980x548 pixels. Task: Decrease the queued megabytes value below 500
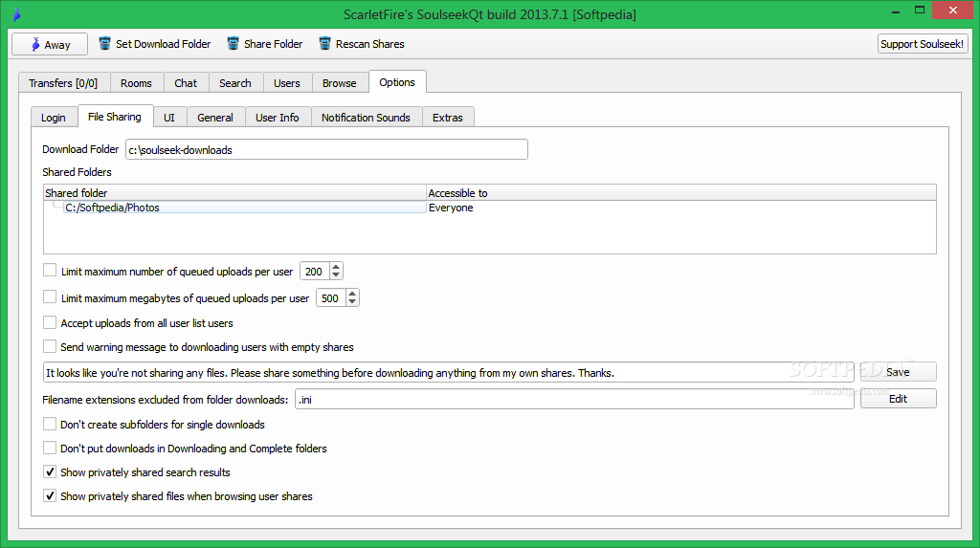tap(352, 302)
